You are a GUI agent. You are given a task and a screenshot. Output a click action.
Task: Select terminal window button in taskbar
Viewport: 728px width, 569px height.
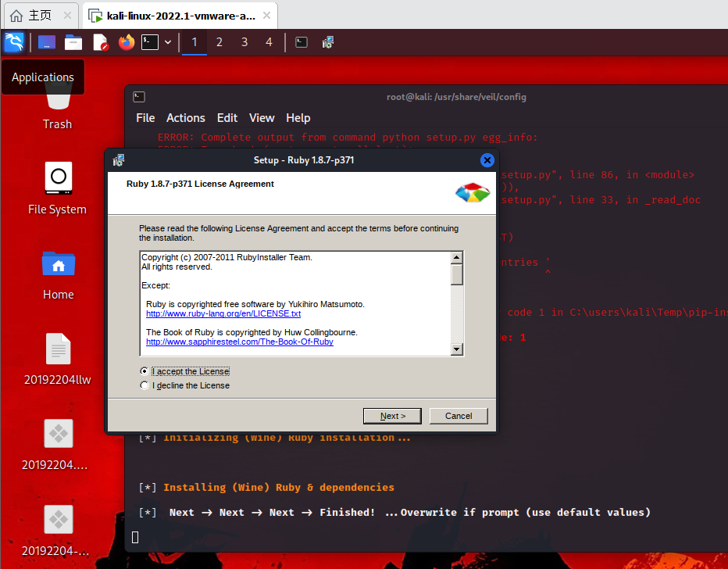(x=302, y=42)
